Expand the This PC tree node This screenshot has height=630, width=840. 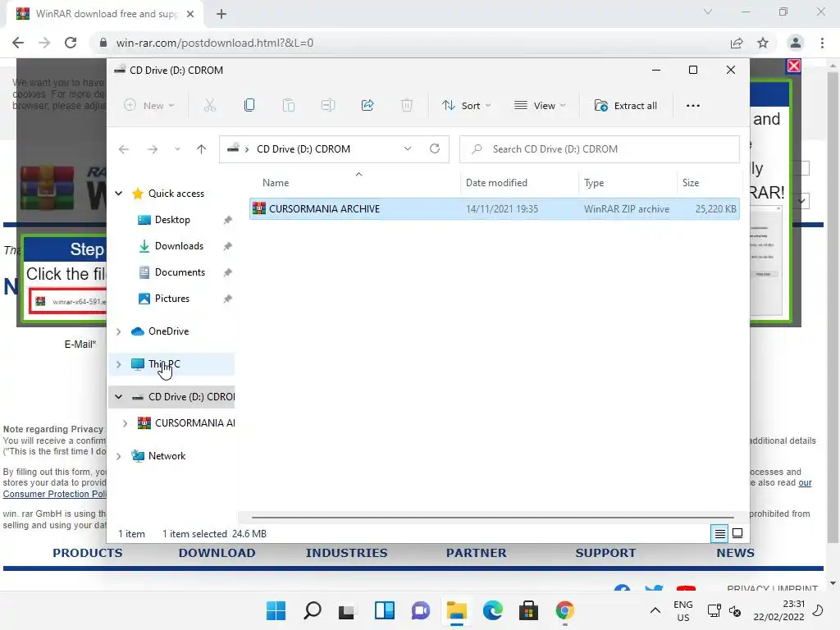click(119, 364)
